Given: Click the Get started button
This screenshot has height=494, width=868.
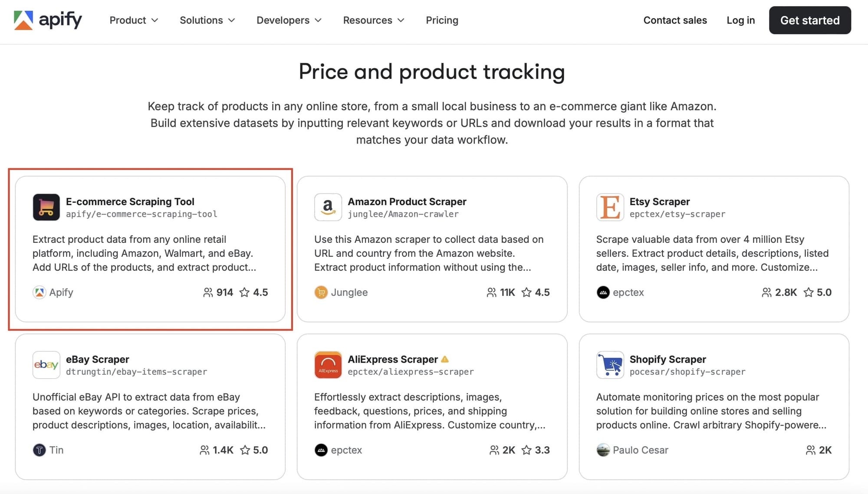Looking at the screenshot, I should [810, 20].
